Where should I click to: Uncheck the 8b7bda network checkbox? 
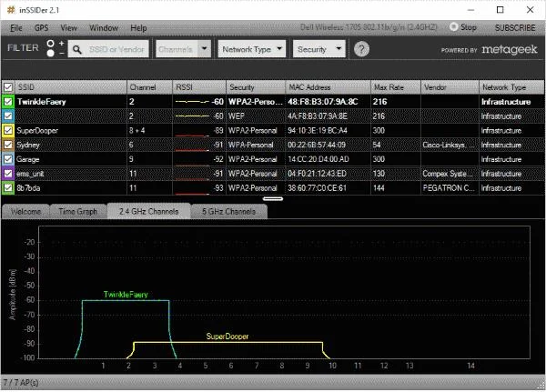(x=8, y=188)
